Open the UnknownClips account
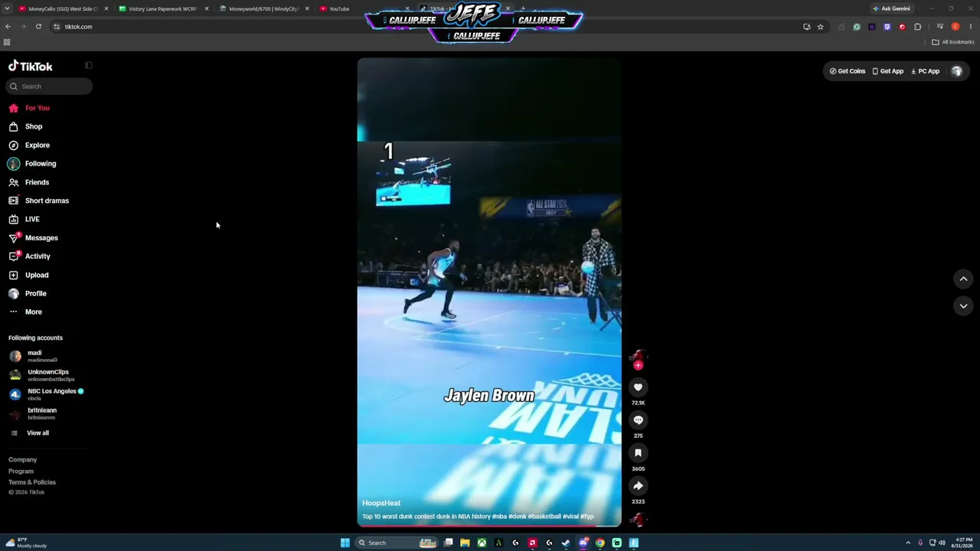 pyautogui.click(x=42, y=375)
